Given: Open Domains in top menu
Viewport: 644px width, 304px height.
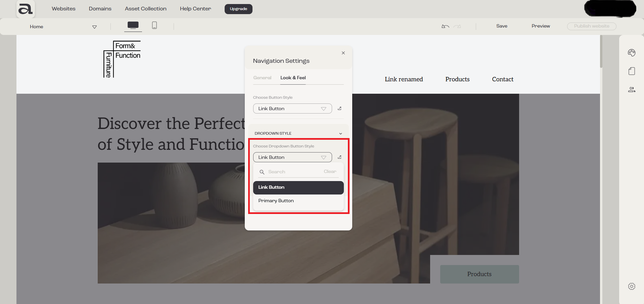Looking at the screenshot, I should tap(100, 9).
